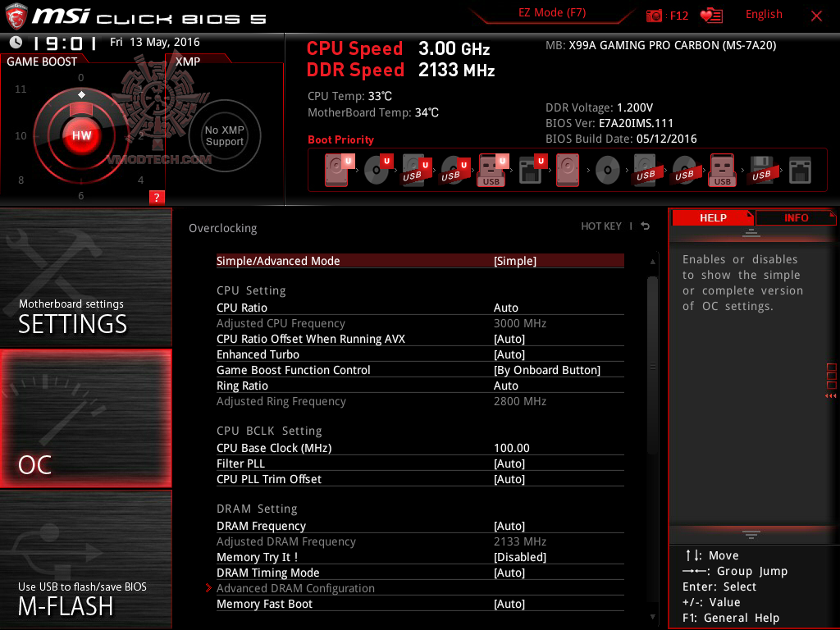Open the Filter PLL option
840x630 pixels.
coord(420,463)
